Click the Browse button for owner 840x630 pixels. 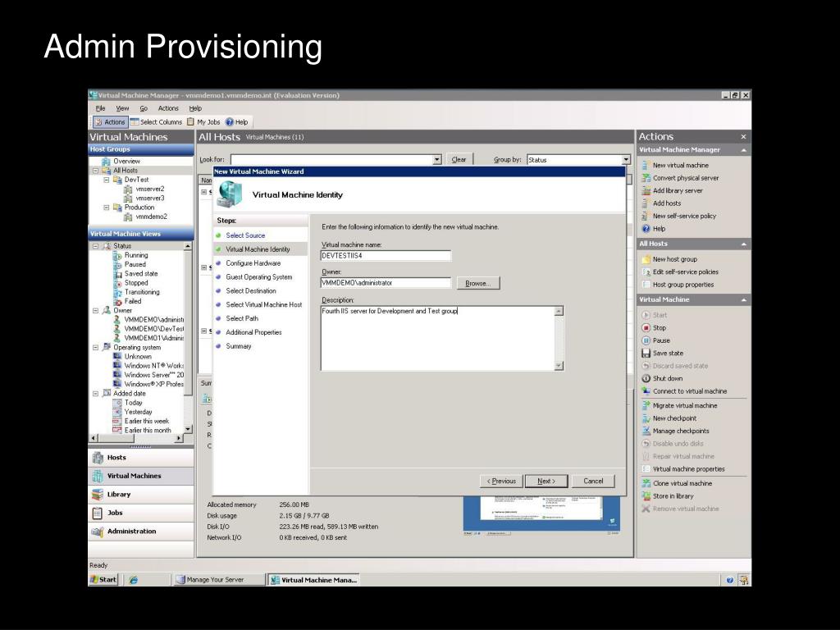[x=478, y=283]
